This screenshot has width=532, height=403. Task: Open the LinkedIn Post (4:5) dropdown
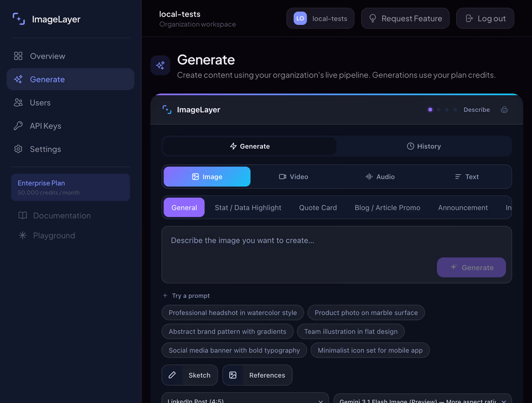245,398
